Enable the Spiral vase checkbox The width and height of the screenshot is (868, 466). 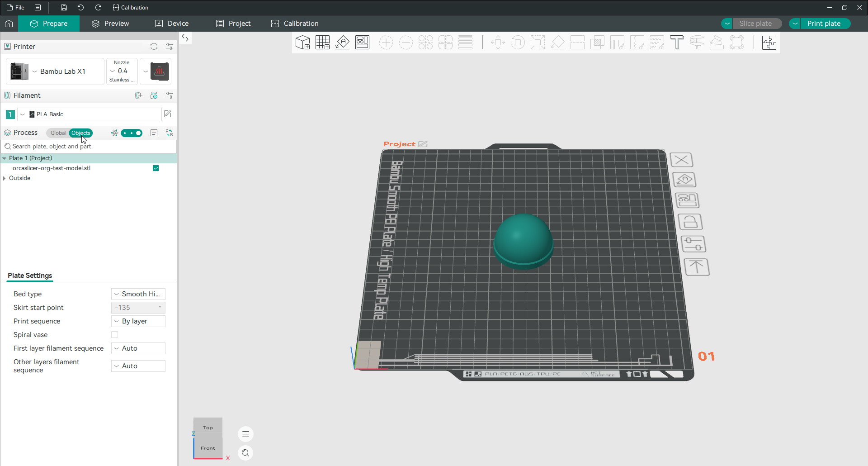[x=115, y=335]
